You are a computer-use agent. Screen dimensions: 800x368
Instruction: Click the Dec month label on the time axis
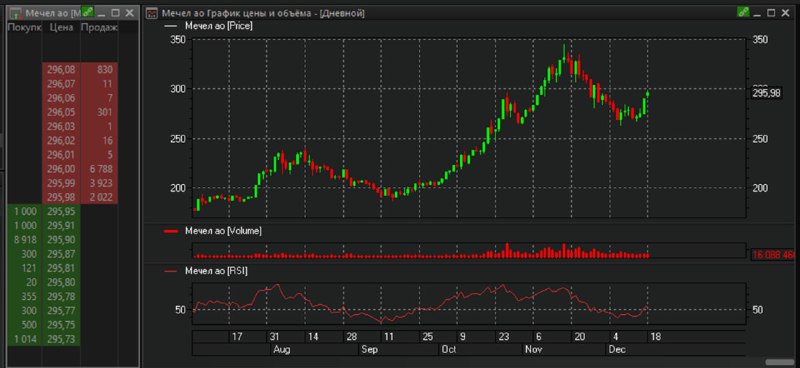(617, 350)
